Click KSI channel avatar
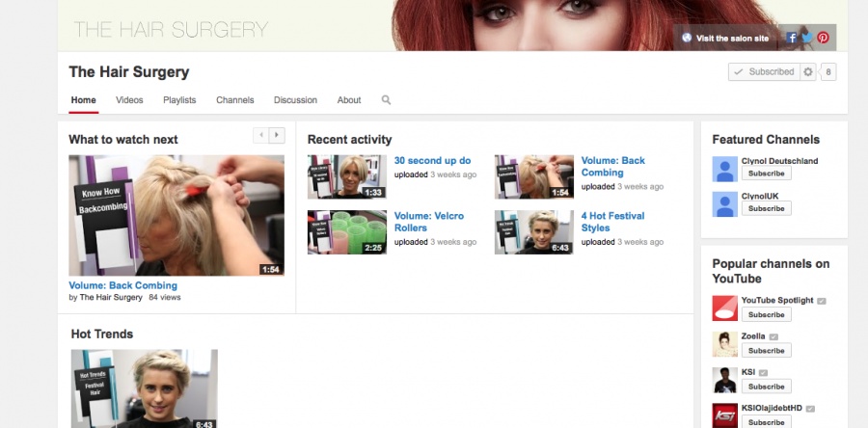868x428 pixels. point(724,381)
